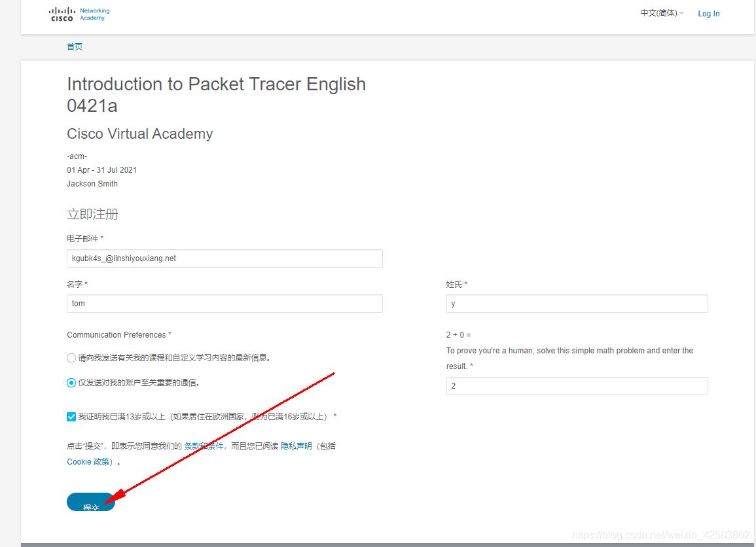Select the Communication Preferences label
This screenshot has height=547, width=756.
[119, 335]
